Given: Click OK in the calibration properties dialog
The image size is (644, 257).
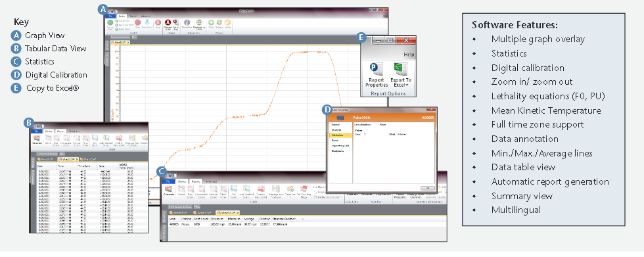Looking at the screenshot, I should (428, 187).
